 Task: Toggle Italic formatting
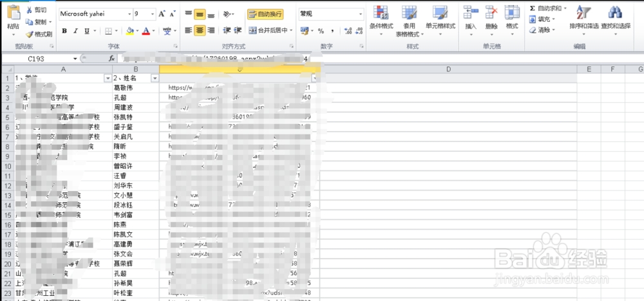[75, 31]
